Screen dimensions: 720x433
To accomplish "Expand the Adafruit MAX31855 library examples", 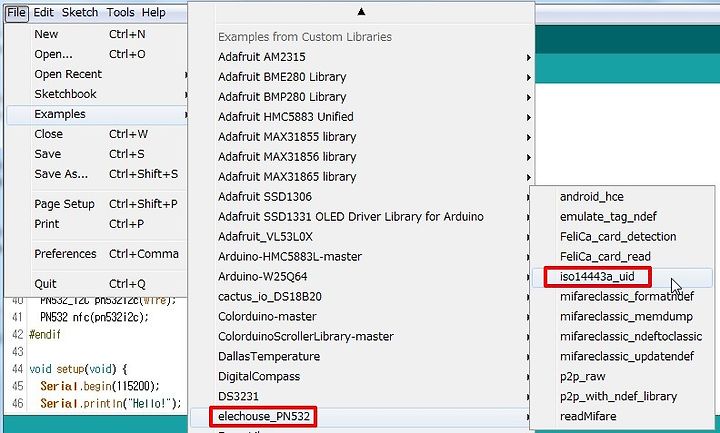I will (x=361, y=137).
